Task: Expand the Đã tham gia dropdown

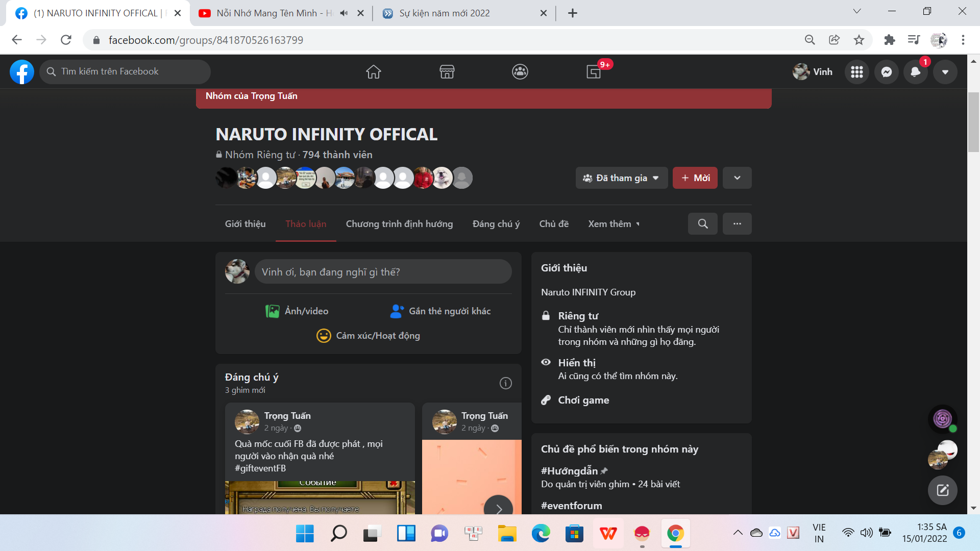Action: (622, 178)
